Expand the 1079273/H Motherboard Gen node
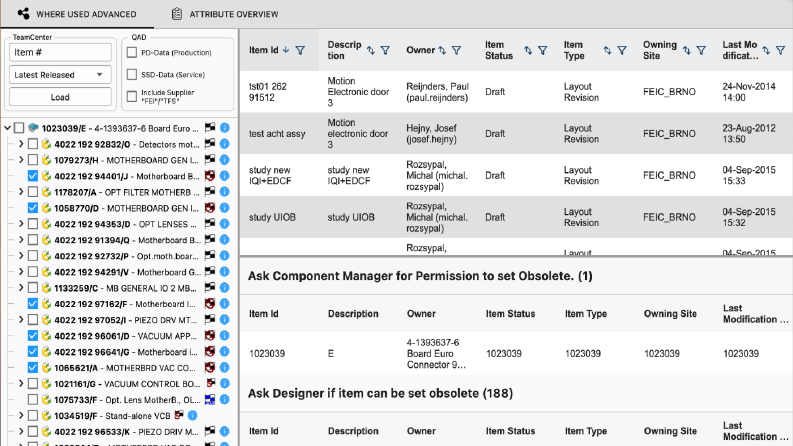 (21, 160)
